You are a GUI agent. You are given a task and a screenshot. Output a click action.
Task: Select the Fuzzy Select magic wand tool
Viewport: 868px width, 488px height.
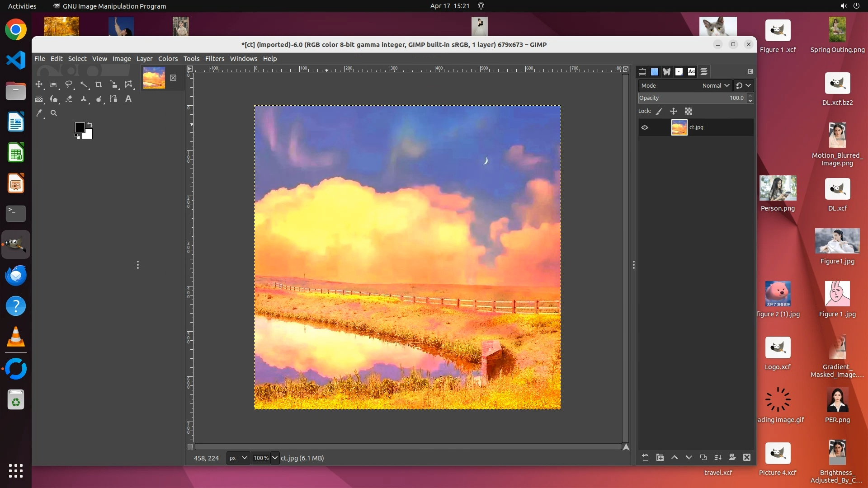click(84, 84)
